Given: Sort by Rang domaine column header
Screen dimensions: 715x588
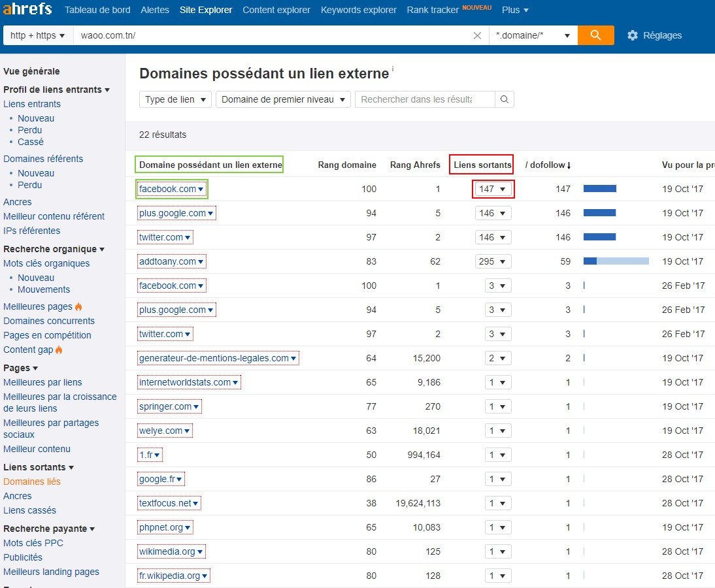Looking at the screenshot, I should 347,165.
